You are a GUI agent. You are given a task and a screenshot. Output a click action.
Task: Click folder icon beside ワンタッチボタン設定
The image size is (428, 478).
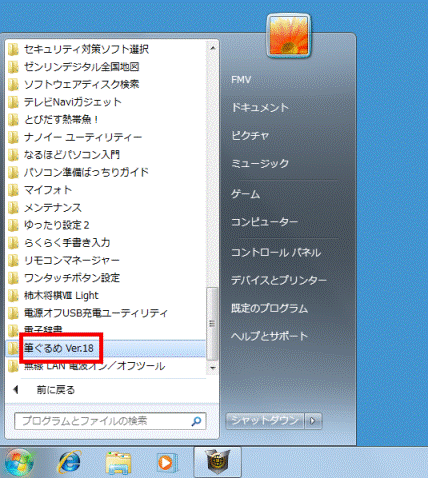click(13, 278)
